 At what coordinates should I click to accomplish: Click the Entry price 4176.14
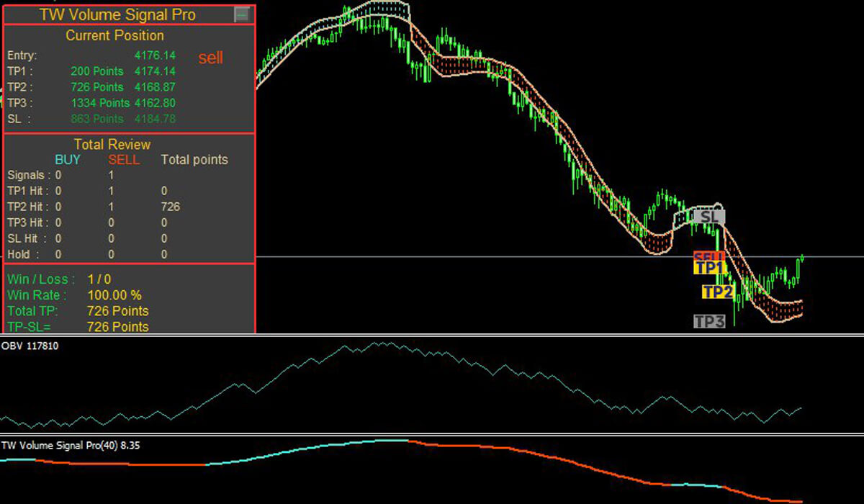point(155,55)
